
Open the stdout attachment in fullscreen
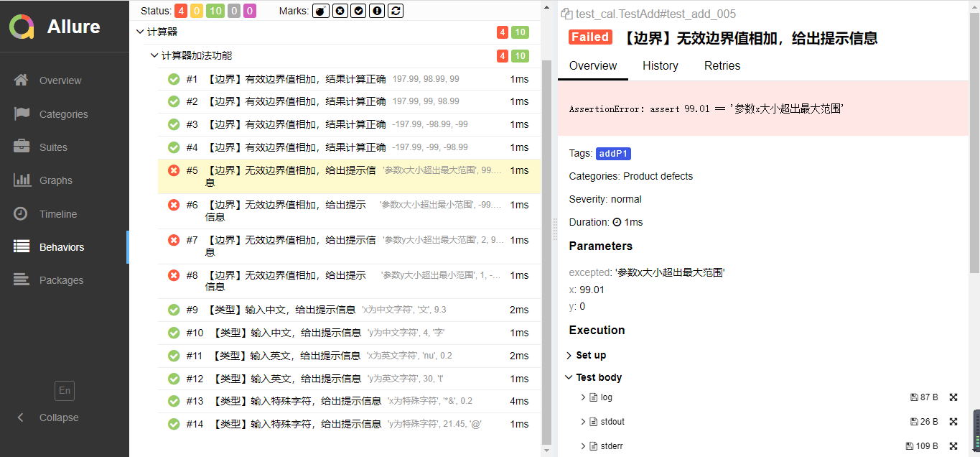[953, 422]
